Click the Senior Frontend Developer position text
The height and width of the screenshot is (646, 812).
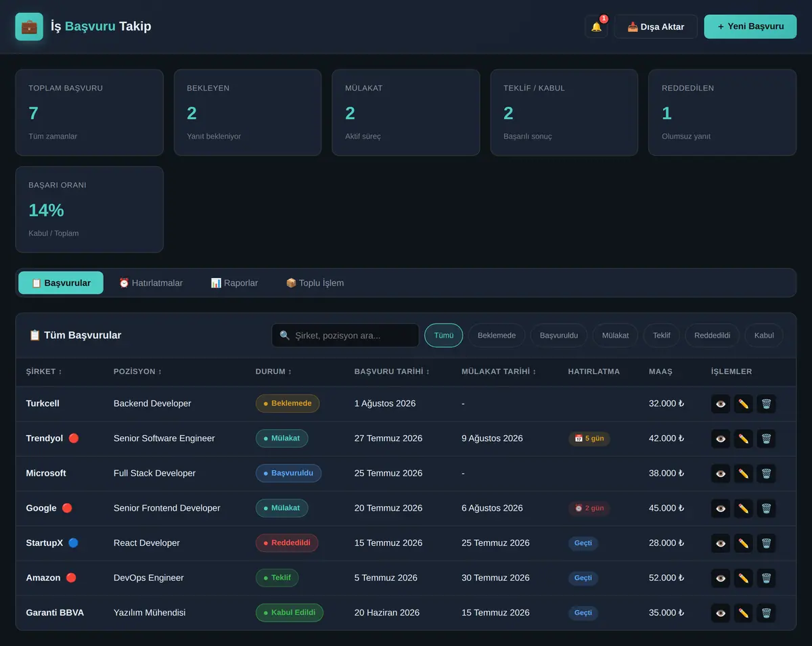(x=167, y=508)
